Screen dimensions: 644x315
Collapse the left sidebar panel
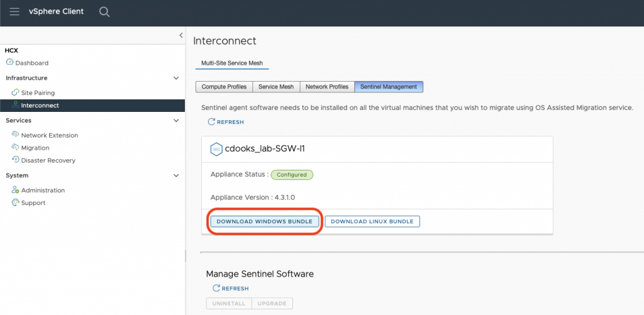coord(181,36)
